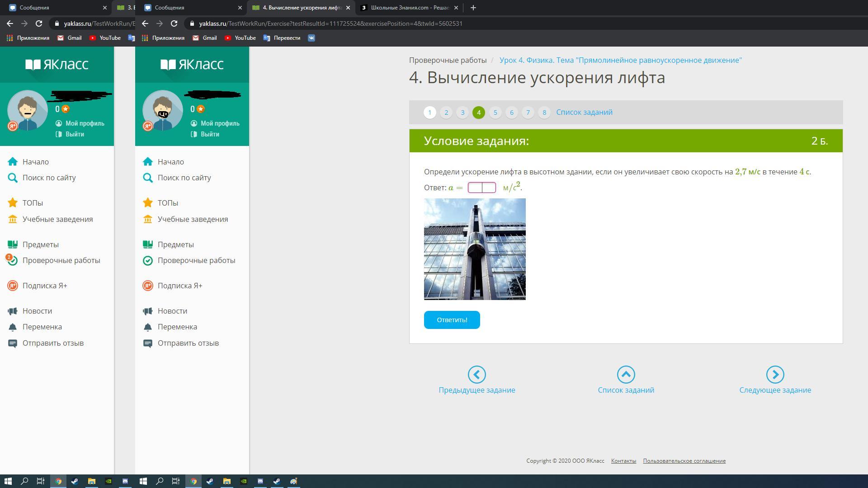Open VK bookmark icon in bookmarks bar
The width and height of the screenshot is (868, 488).
311,38
